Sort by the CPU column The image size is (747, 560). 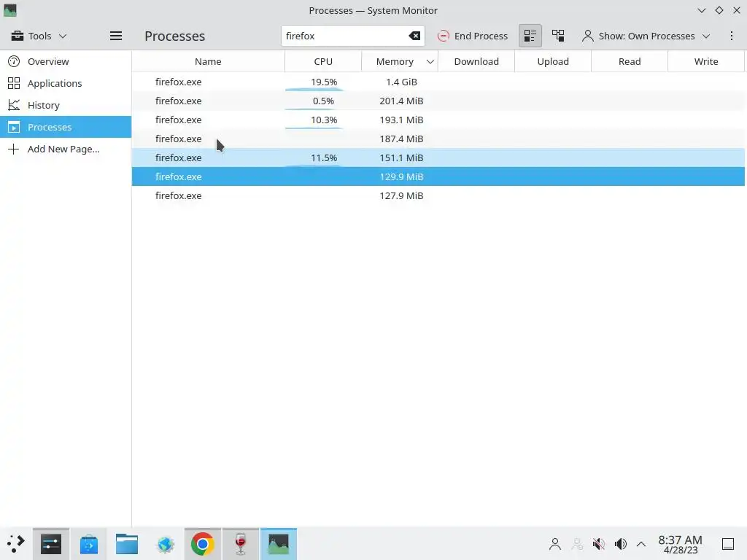(x=323, y=61)
